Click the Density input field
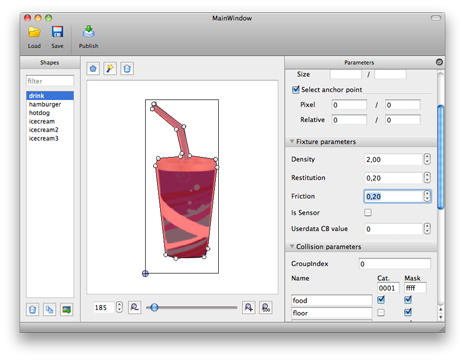The image size is (465, 360). pos(394,159)
